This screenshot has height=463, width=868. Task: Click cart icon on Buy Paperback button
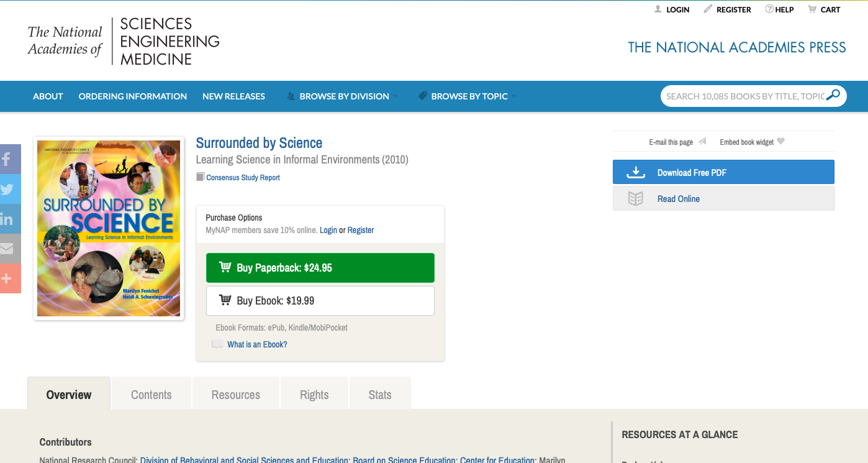coord(225,267)
